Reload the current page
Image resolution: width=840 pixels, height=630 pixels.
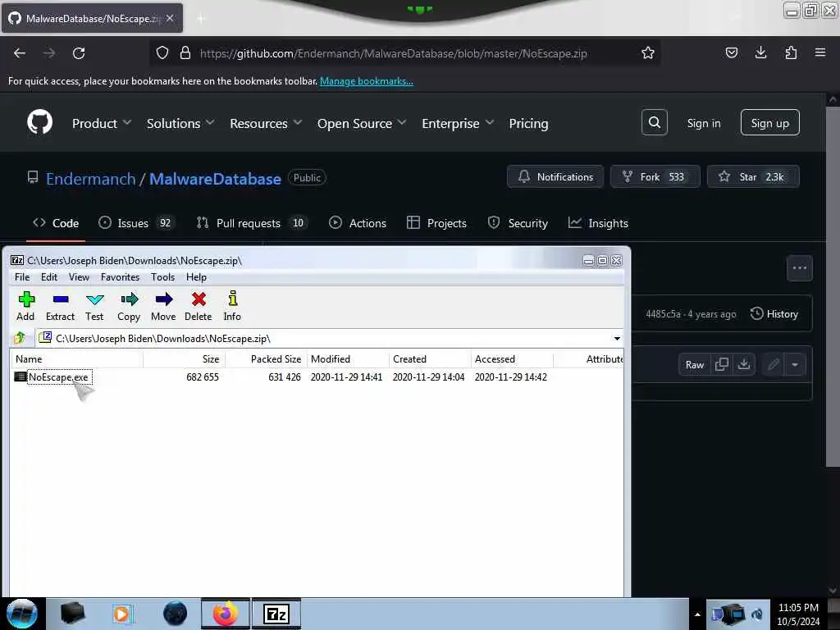(79, 53)
